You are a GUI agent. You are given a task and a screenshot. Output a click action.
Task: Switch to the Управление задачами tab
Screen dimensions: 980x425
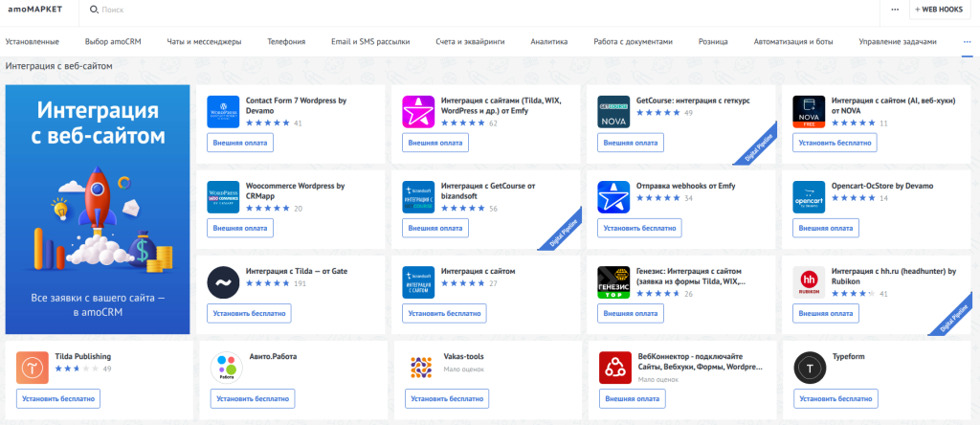898,42
